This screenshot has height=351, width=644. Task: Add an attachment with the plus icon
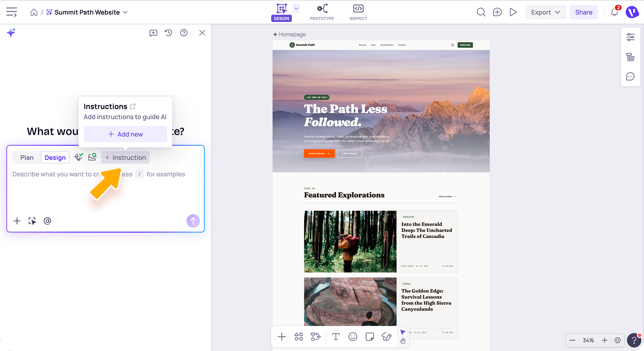tap(17, 221)
